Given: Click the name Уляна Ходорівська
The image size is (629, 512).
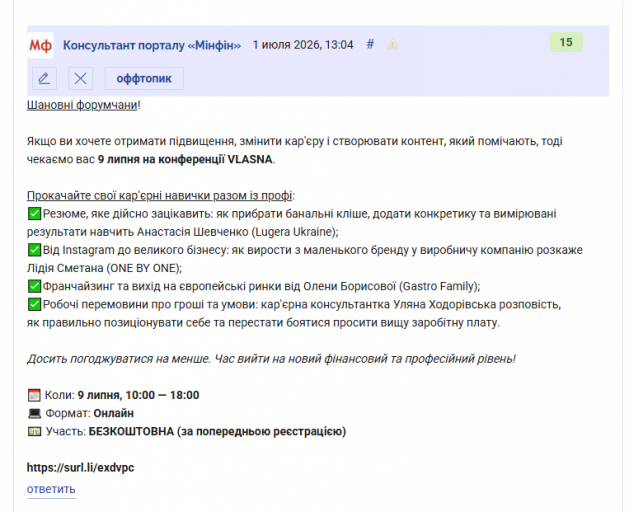Looking at the screenshot, I should click(444, 305).
